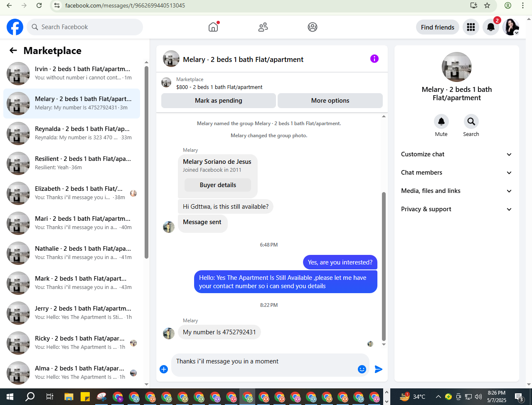
Task: Open the Groups icon in top navigation
Action: [313, 27]
